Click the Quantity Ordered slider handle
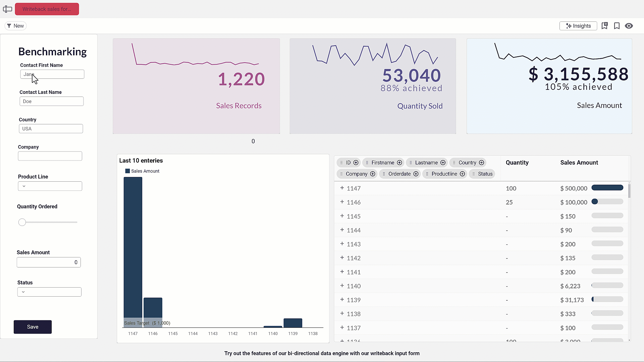Screen dimensions: 644x362 22,222
